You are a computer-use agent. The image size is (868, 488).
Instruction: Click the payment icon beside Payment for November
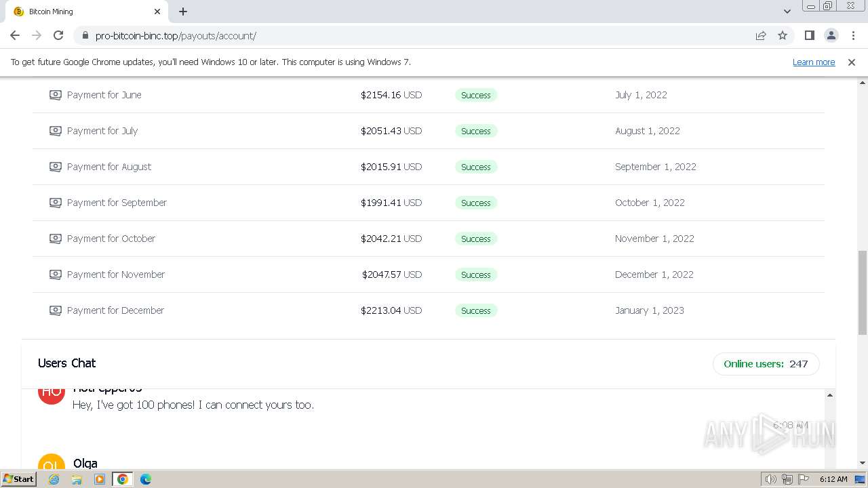56,274
